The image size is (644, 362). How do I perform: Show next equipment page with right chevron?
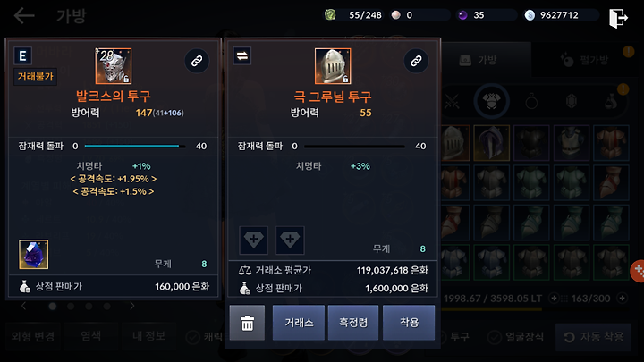click(131, 306)
